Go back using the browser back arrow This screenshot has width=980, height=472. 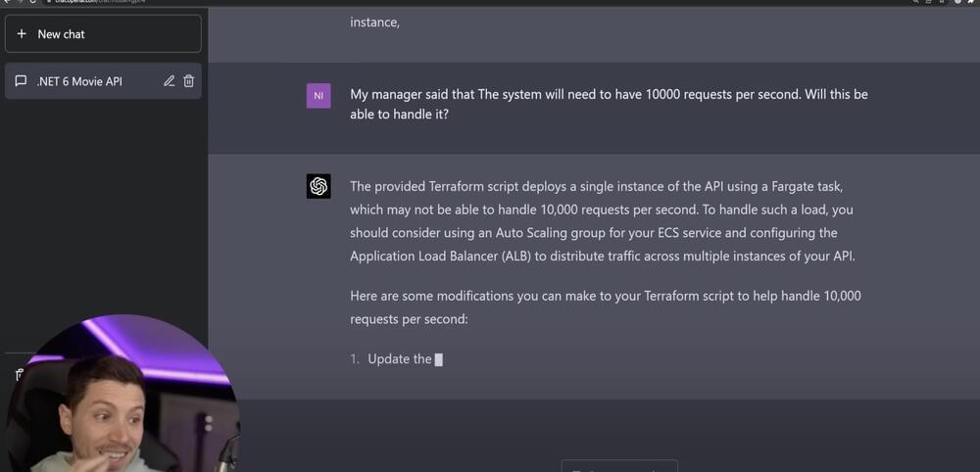(6, 2)
